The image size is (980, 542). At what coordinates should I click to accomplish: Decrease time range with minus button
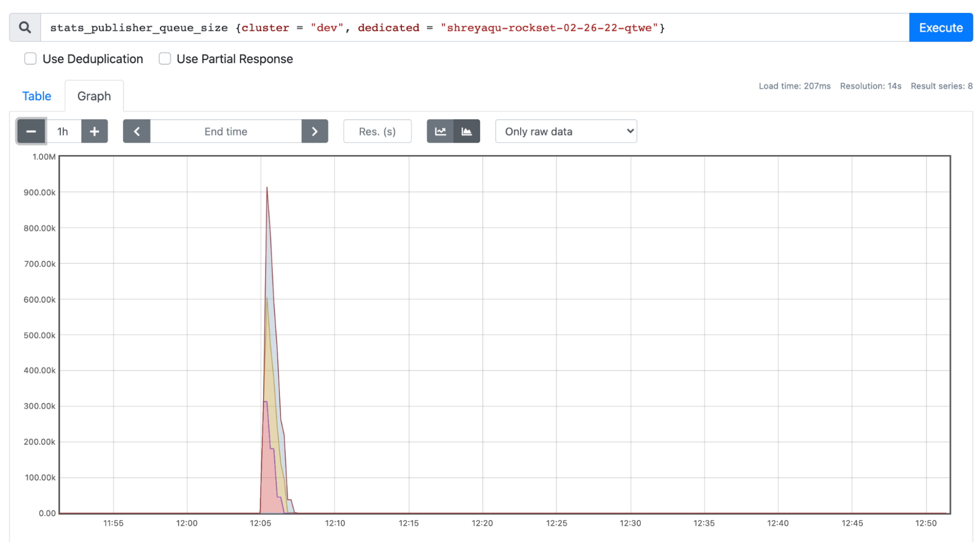tap(31, 131)
